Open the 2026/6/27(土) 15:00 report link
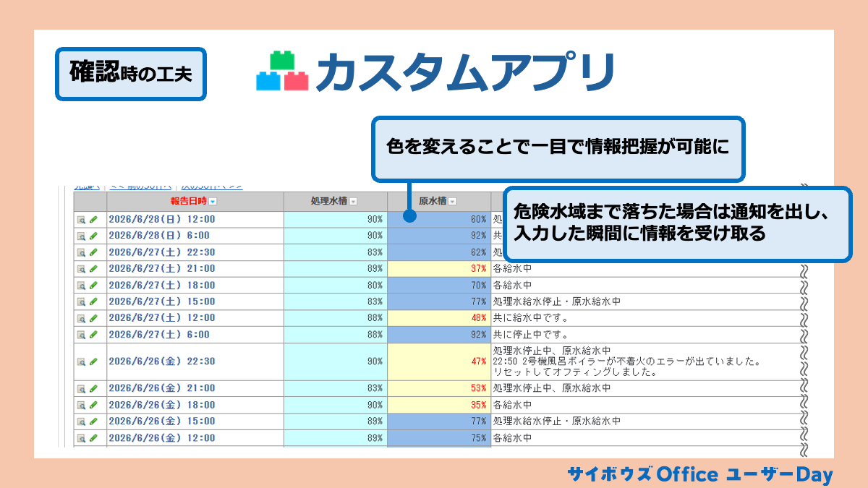 tap(161, 302)
